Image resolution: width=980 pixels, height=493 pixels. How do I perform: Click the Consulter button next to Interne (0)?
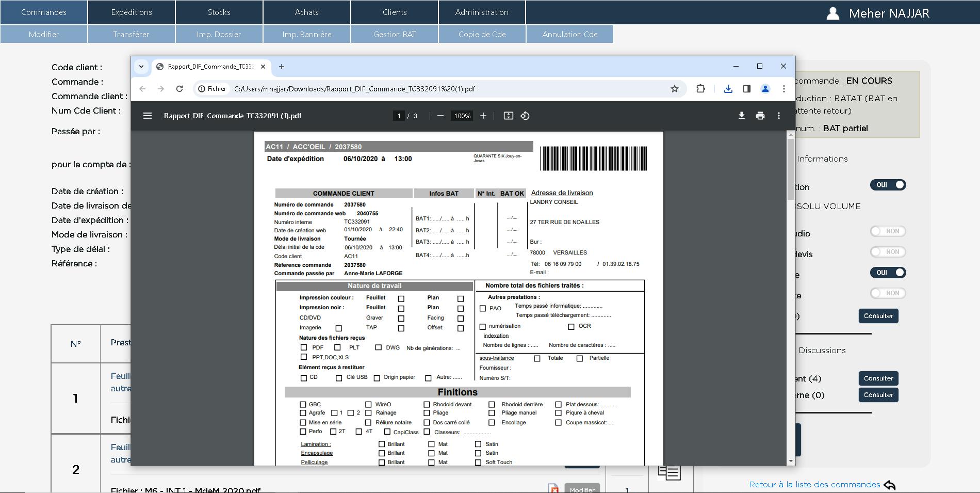coord(878,395)
